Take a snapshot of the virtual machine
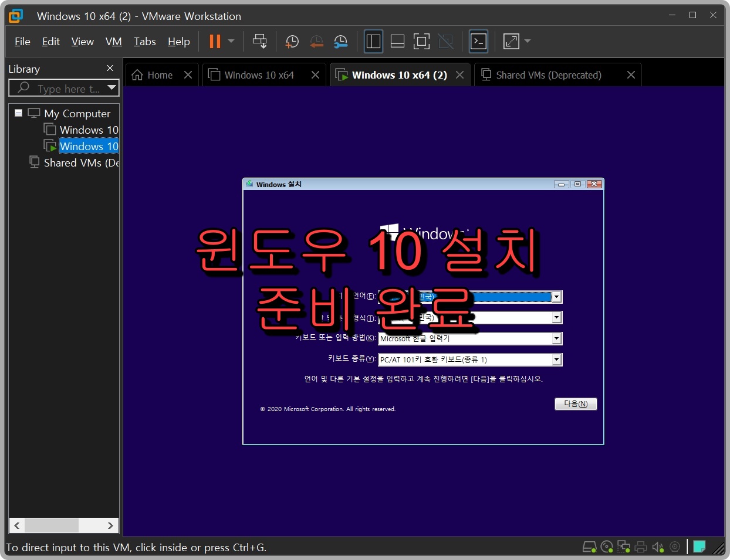Screen dimensions: 730x560 point(292,41)
